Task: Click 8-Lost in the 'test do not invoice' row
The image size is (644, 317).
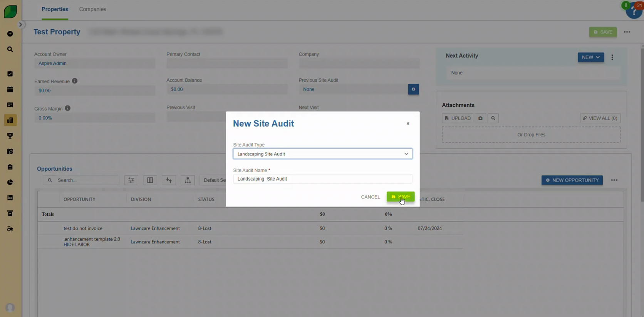Action: pos(205,228)
